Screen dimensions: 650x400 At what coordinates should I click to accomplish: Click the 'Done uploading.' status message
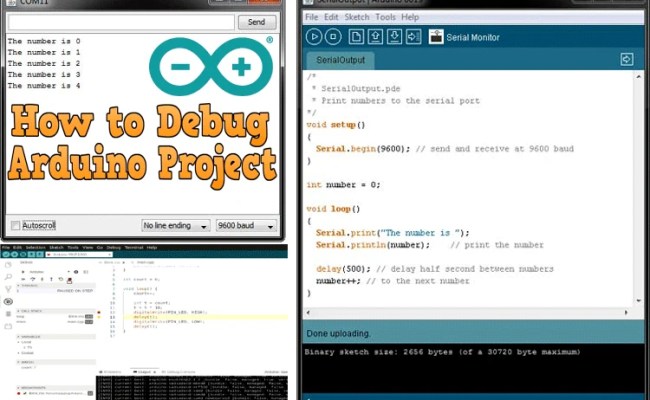point(337,333)
